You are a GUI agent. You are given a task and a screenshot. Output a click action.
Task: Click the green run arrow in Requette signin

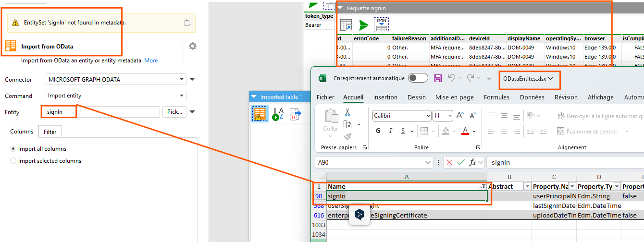pos(364,25)
